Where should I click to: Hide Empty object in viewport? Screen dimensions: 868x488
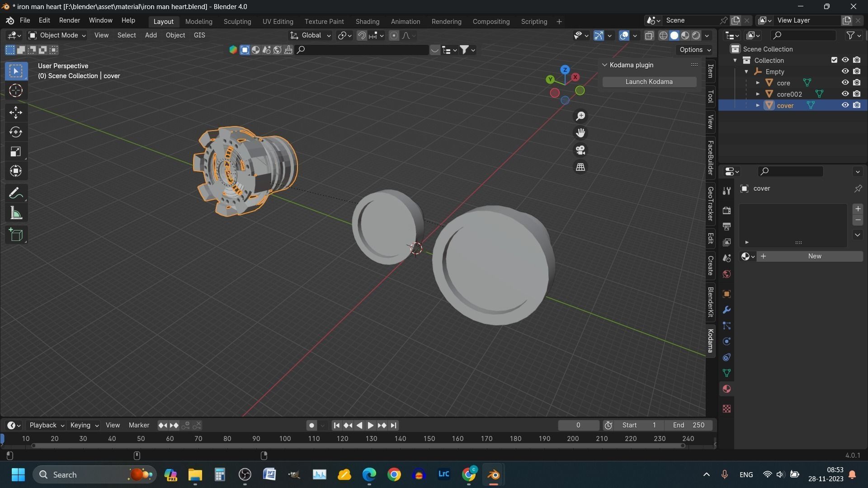pos(845,71)
